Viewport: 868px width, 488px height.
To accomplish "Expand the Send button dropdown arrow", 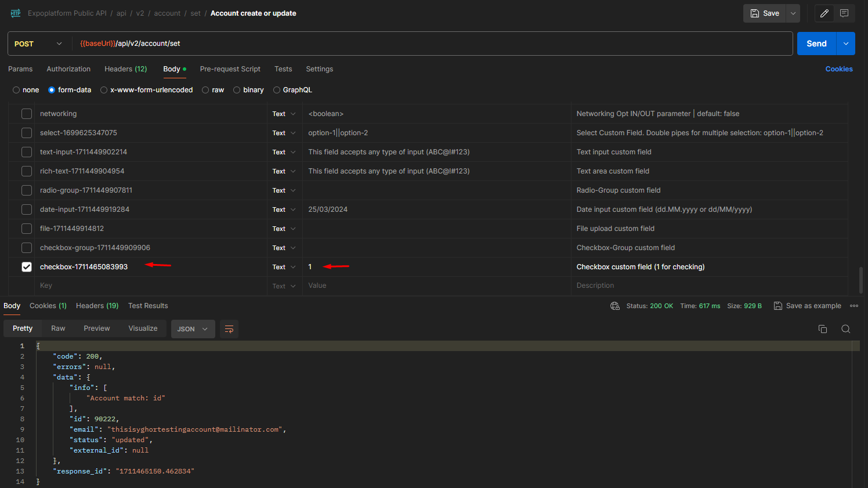I will (845, 43).
